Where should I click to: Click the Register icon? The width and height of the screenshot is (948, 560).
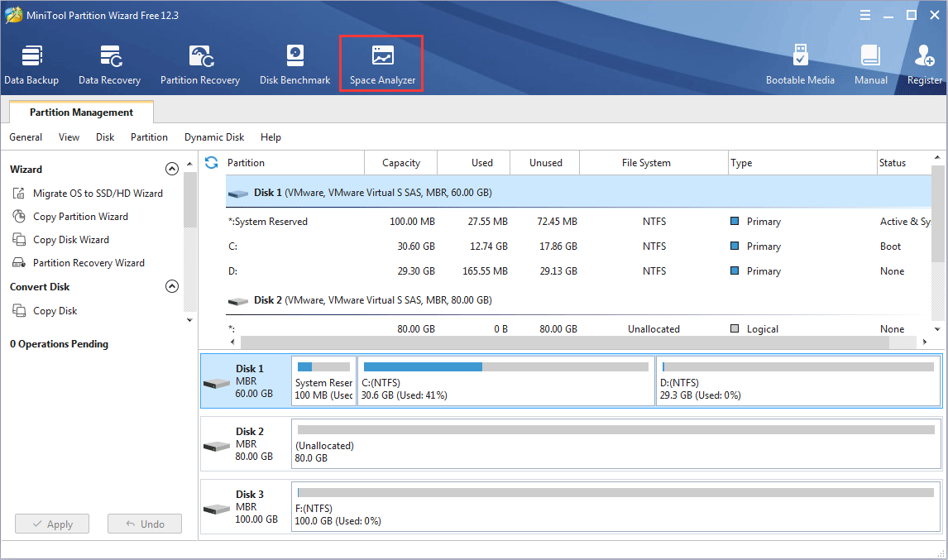[x=924, y=55]
